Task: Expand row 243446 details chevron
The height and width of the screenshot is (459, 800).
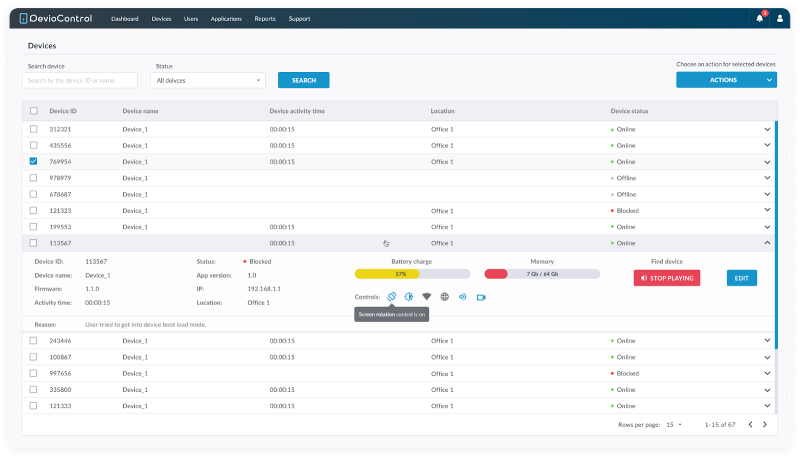Action: click(x=767, y=341)
